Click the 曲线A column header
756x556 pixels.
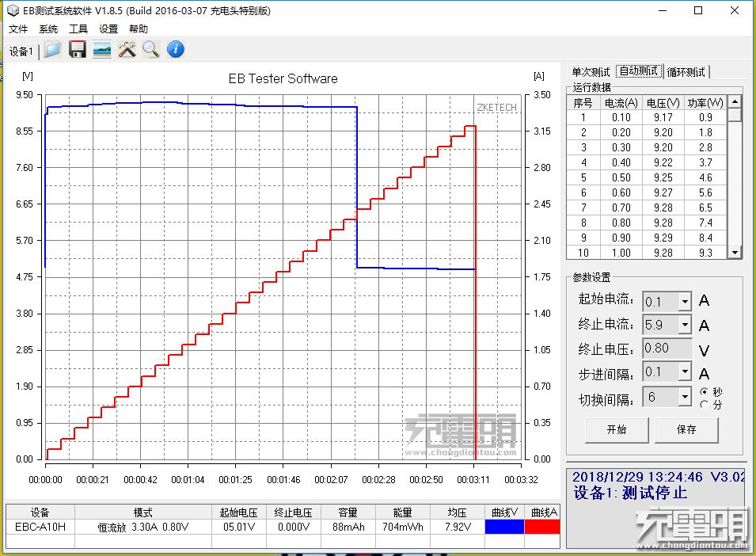(x=544, y=512)
